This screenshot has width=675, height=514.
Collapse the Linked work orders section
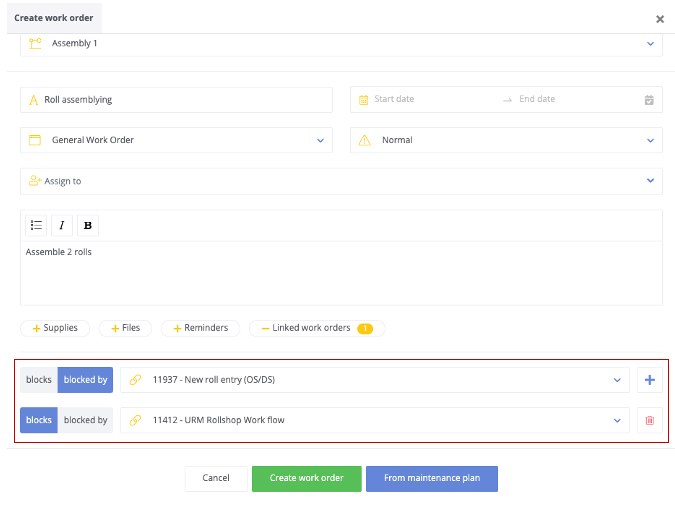317,328
